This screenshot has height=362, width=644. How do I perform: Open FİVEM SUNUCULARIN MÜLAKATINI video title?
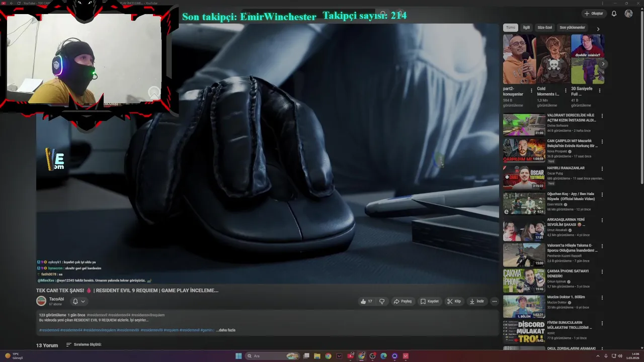570,325
